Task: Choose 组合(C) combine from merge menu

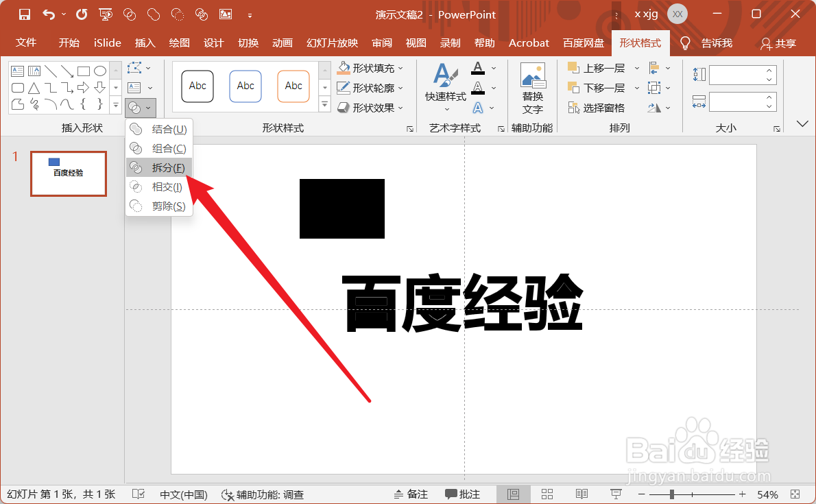Action: coord(159,148)
